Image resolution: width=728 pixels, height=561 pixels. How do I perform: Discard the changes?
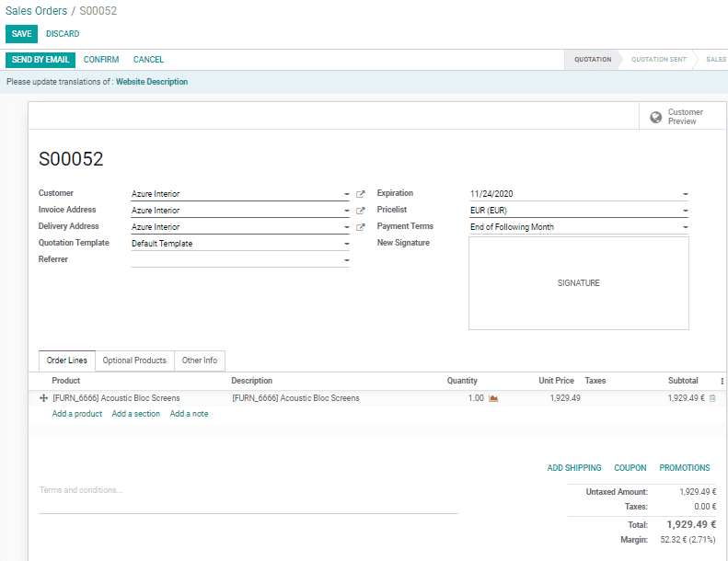pyautogui.click(x=63, y=34)
